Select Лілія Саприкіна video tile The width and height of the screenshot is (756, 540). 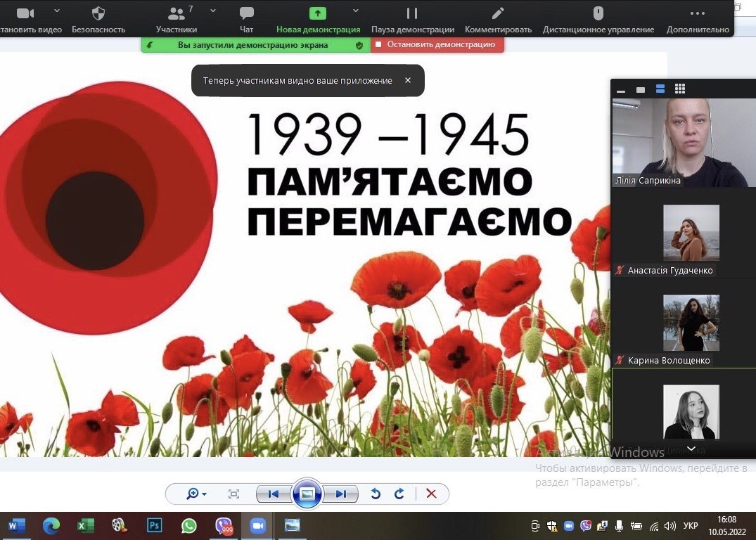coord(684,143)
